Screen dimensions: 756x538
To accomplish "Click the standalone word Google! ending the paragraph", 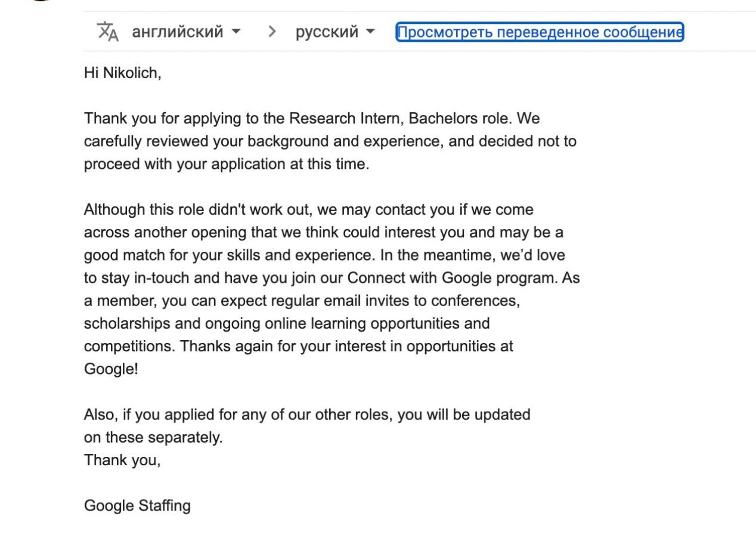I will (111, 369).
